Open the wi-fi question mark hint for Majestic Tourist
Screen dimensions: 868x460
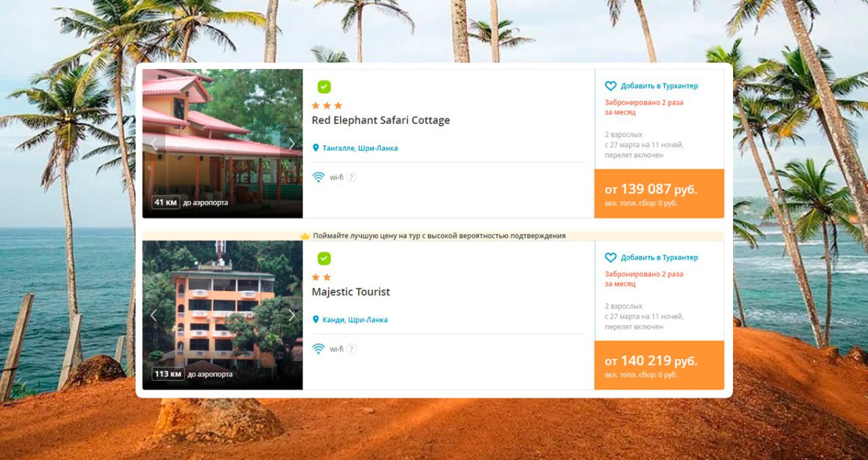tap(351, 349)
